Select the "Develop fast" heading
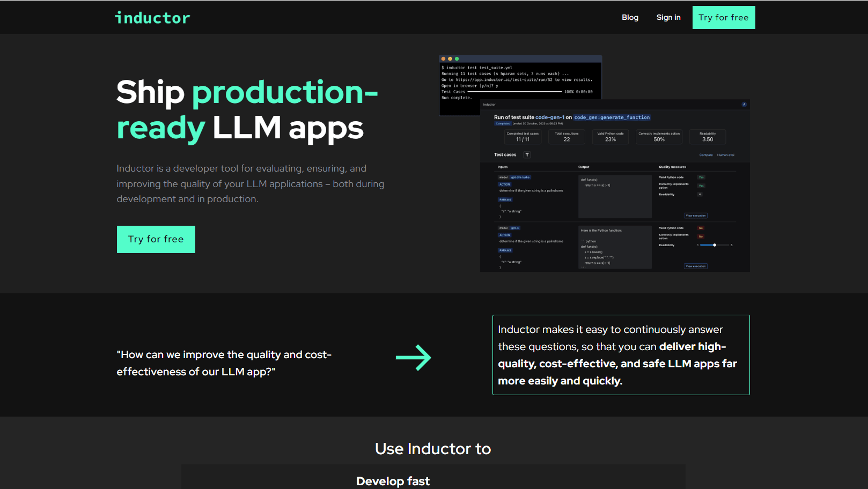The width and height of the screenshot is (868, 489). [393, 481]
